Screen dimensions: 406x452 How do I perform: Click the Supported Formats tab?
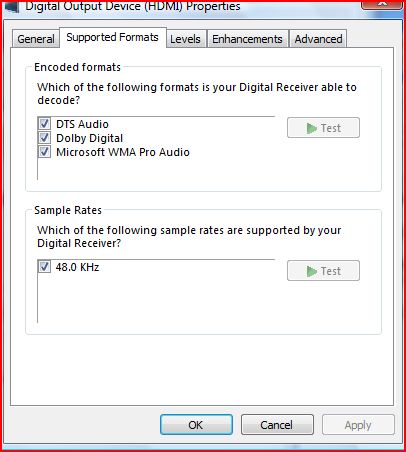pos(112,37)
